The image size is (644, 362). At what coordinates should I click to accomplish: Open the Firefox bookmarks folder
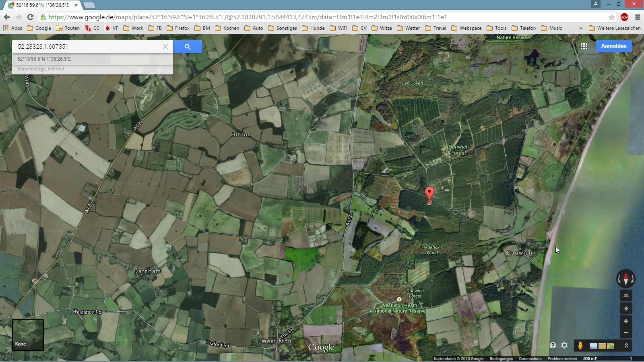[178, 28]
